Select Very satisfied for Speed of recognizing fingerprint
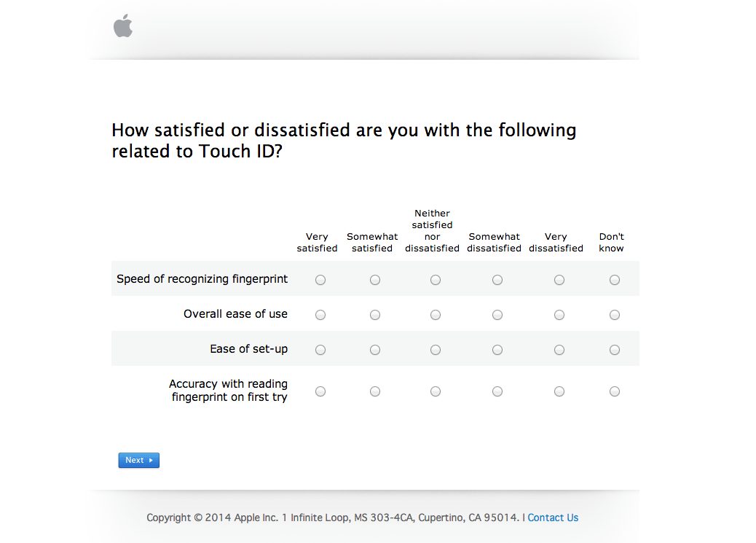Image resolution: width=756 pixels, height=543 pixels. (320, 280)
